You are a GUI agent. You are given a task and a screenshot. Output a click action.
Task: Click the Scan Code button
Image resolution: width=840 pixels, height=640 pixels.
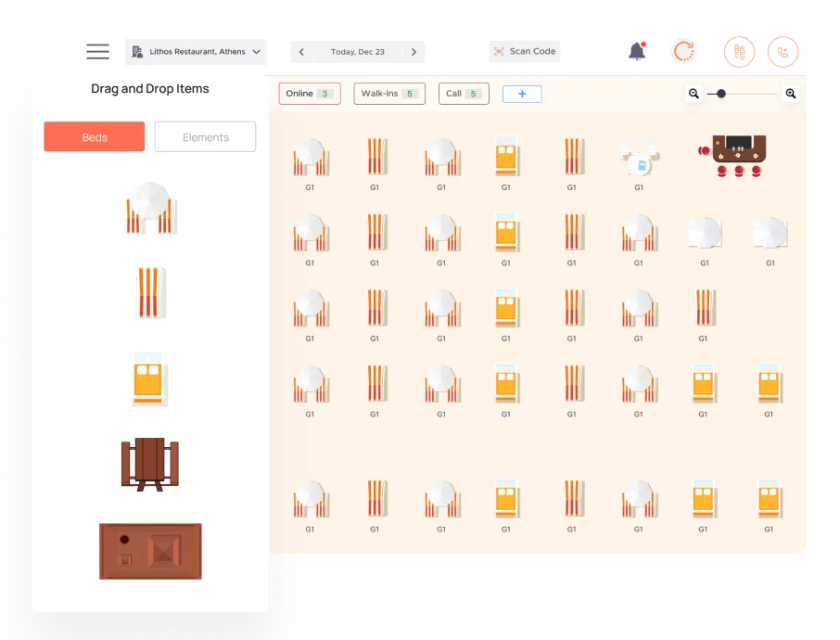[525, 51]
